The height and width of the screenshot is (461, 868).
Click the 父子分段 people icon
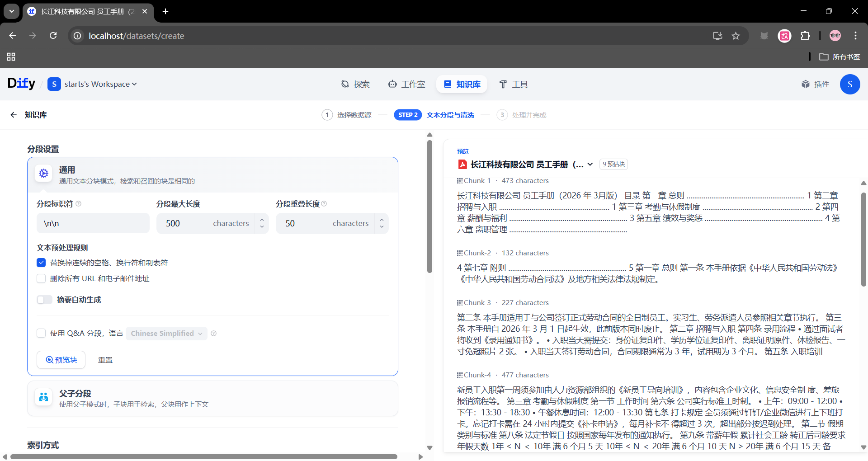click(44, 397)
